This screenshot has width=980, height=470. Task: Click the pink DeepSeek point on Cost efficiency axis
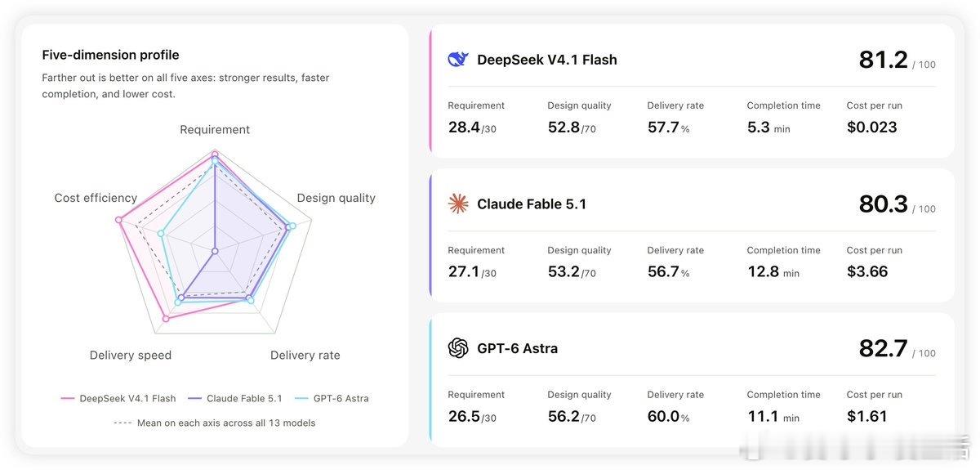(x=119, y=220)
